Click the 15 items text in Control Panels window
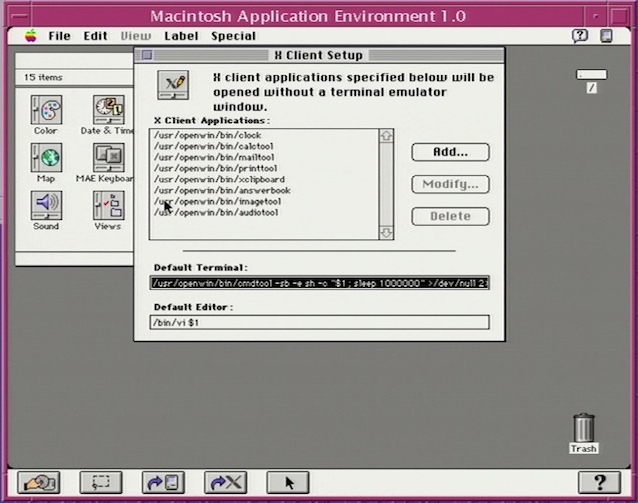The width and height of the screenshot is (638, 503). click(x=43, y=77)
